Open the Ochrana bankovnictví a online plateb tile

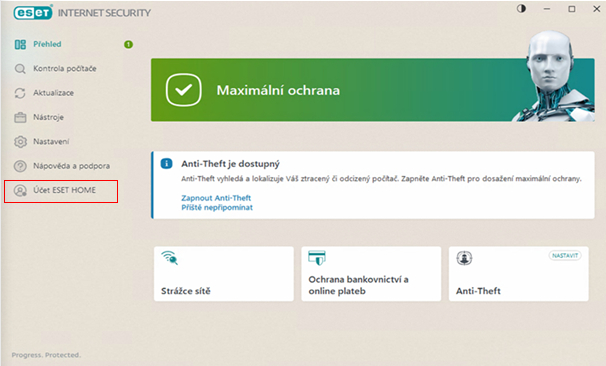coord(371,274)
